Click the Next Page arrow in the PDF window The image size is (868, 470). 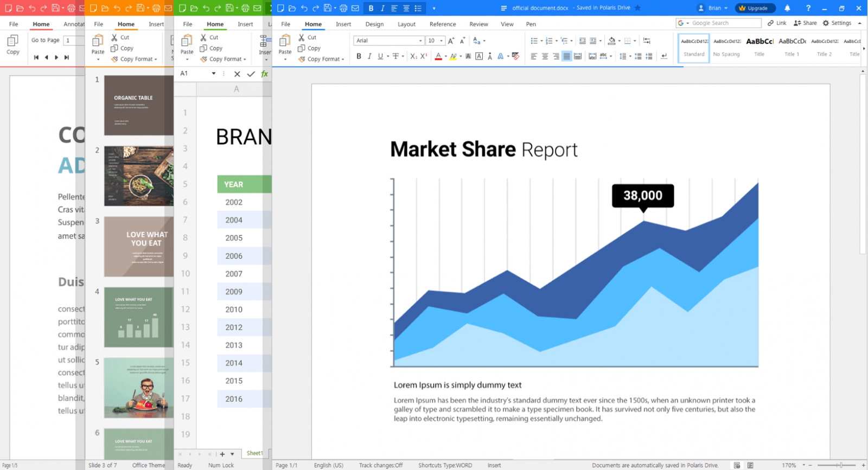[56, 57]
